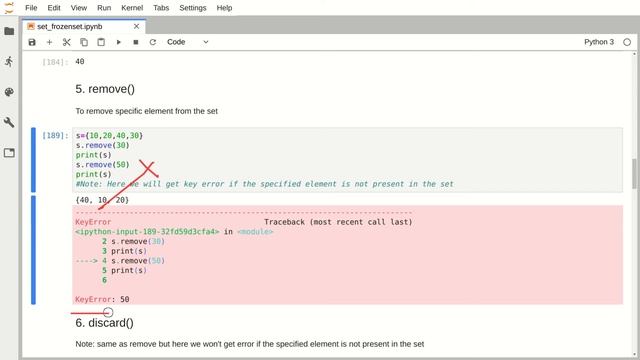The width and height of the screenshot is (640, 360).
Task: Open the Running Terminals and Kernels panel
Action: [x=9, y=62]
